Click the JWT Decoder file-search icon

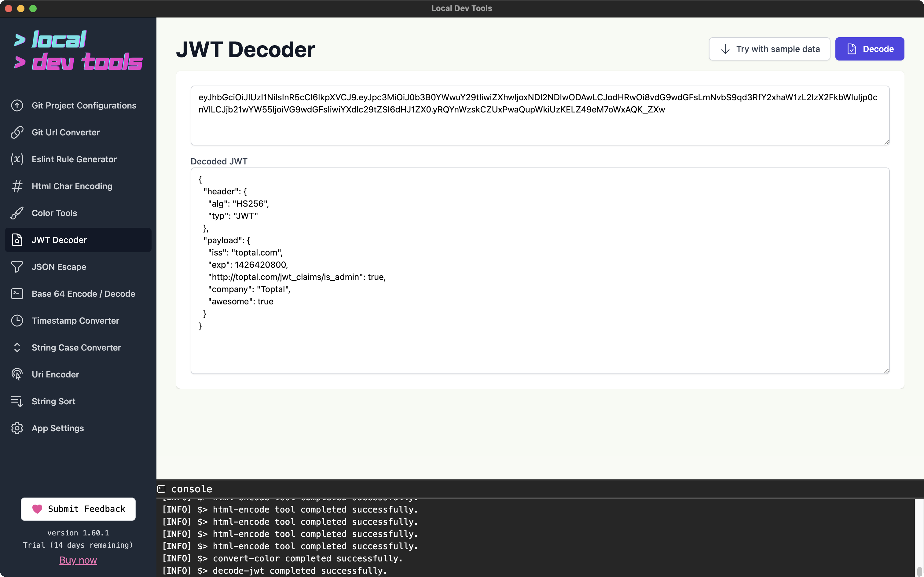17,240
